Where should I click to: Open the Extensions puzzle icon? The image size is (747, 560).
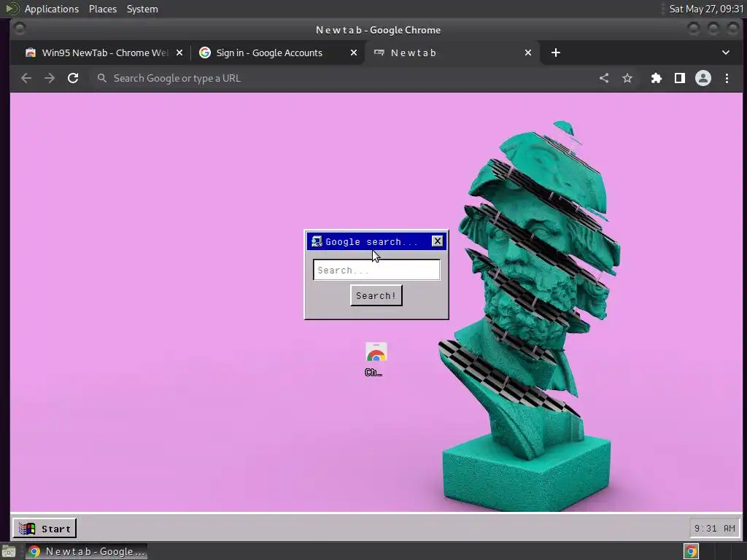coord(657,78)
